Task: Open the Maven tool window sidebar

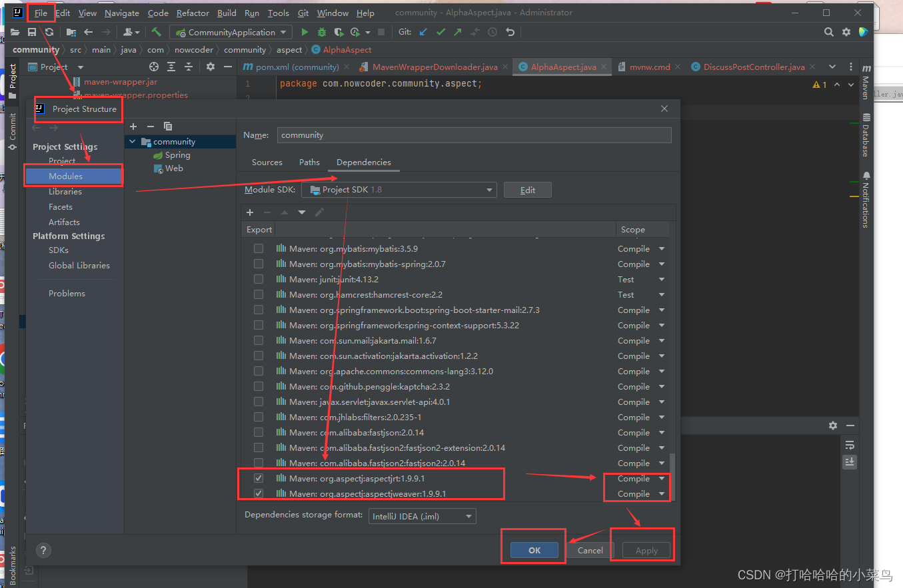Action: coord(866,82)
